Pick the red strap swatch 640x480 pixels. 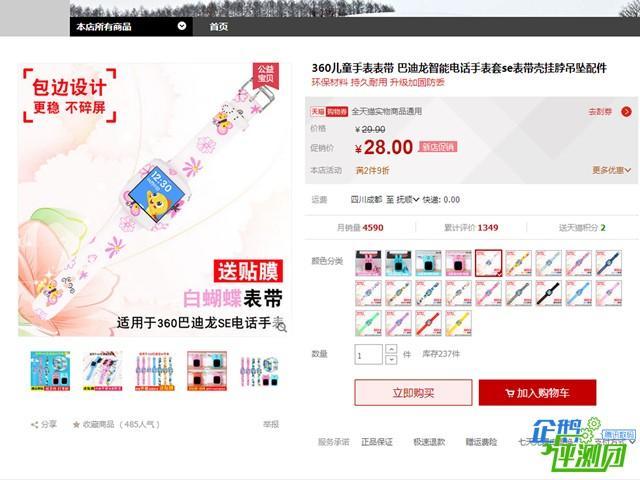[x=429, y=323]
